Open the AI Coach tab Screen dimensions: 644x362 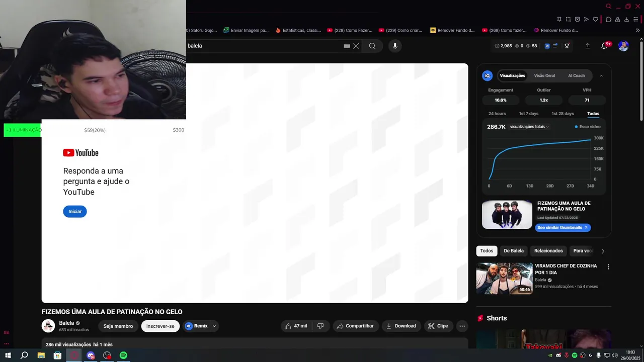click(576, 76)
